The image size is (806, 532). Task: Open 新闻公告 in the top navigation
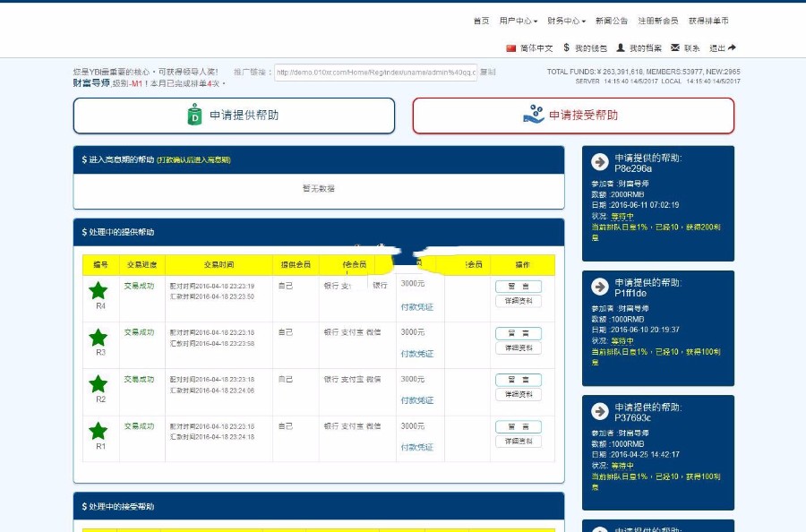coord(612,21)
